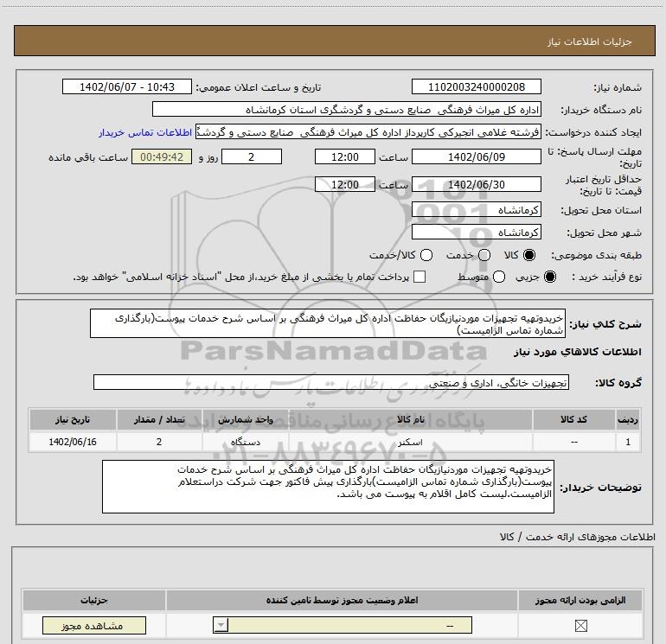Viewport: 666px width, 644px height.
Task: Click the شهر محل تحویل field
Action: (476, 233)
